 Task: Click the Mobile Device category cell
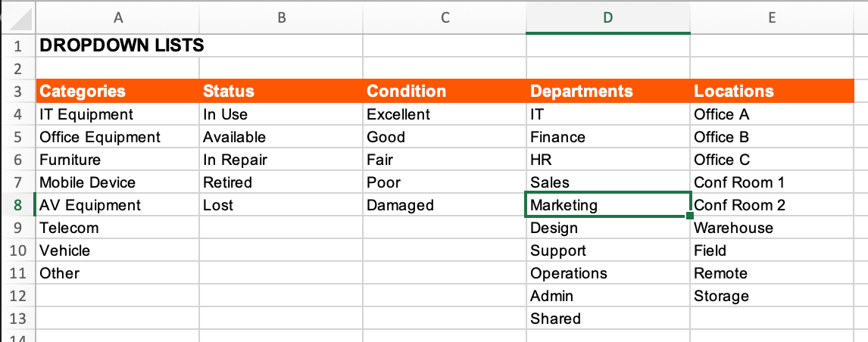tap(117, 182)
